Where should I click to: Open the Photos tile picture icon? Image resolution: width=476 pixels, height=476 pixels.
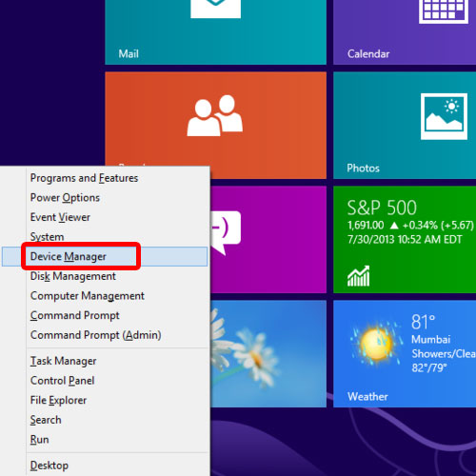(x=444, y=116)
